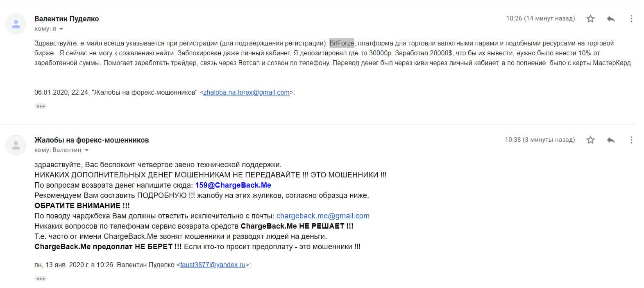Open zhaloba.na.forex@gmail.com address link
This screenshot has height=288, width=644.
click(x=247, y=93)
